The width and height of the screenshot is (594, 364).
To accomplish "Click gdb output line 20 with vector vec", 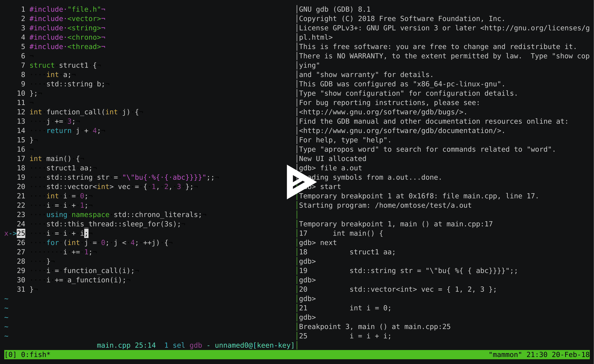I will [398, 289].
